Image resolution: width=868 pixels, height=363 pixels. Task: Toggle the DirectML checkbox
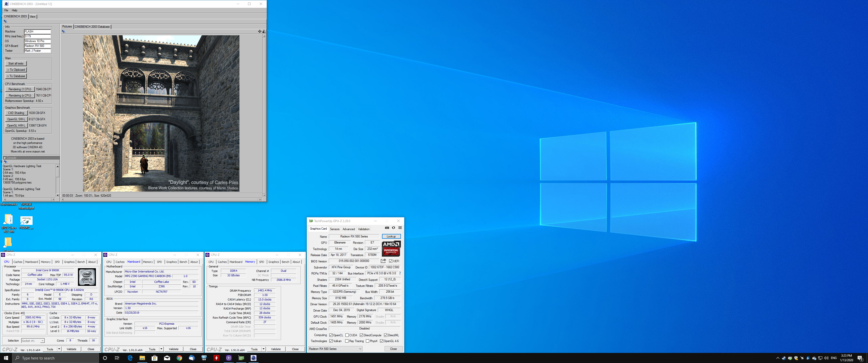coord(386,335)
